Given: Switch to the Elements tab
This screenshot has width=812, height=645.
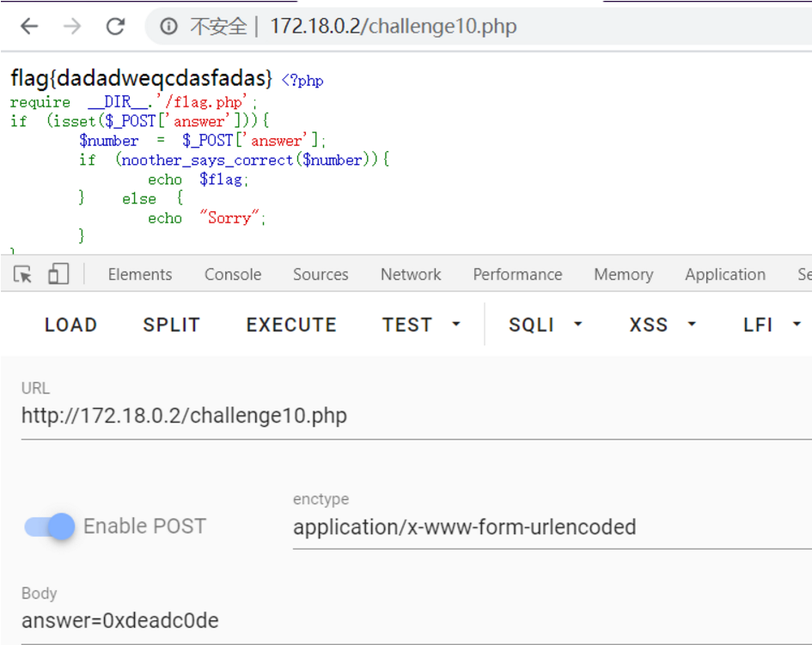Looking at the screenshot, I should [x=140, y=274].
